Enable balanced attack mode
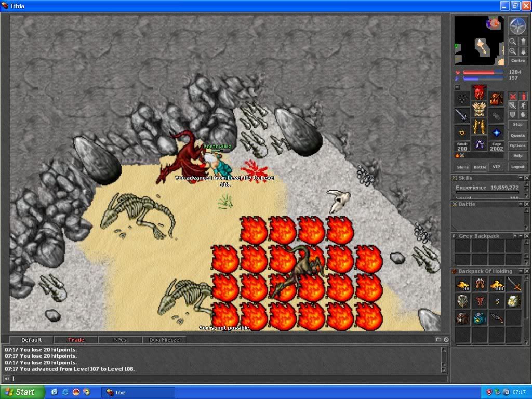 (x=513, y=105)
